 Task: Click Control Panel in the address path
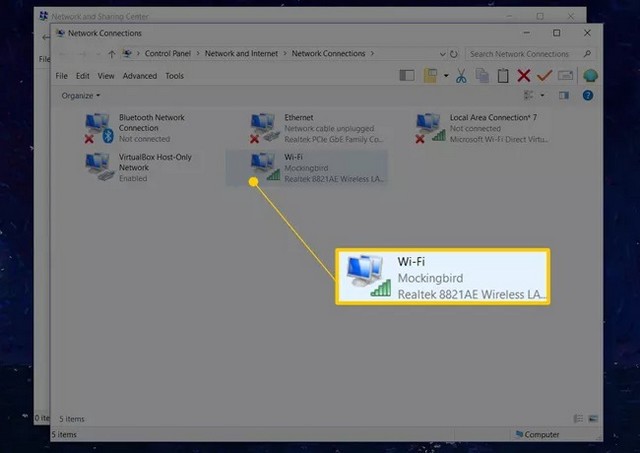[x=171, y=54]
